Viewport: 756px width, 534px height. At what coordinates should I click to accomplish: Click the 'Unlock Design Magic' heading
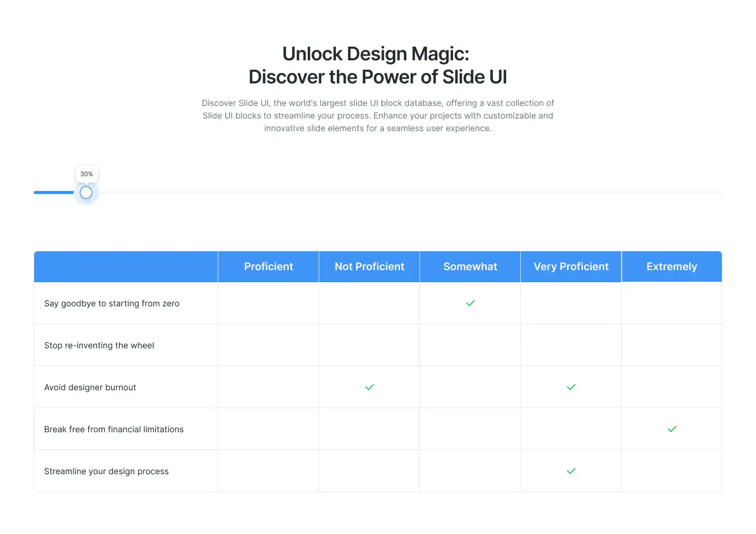[x=377, y=65]
